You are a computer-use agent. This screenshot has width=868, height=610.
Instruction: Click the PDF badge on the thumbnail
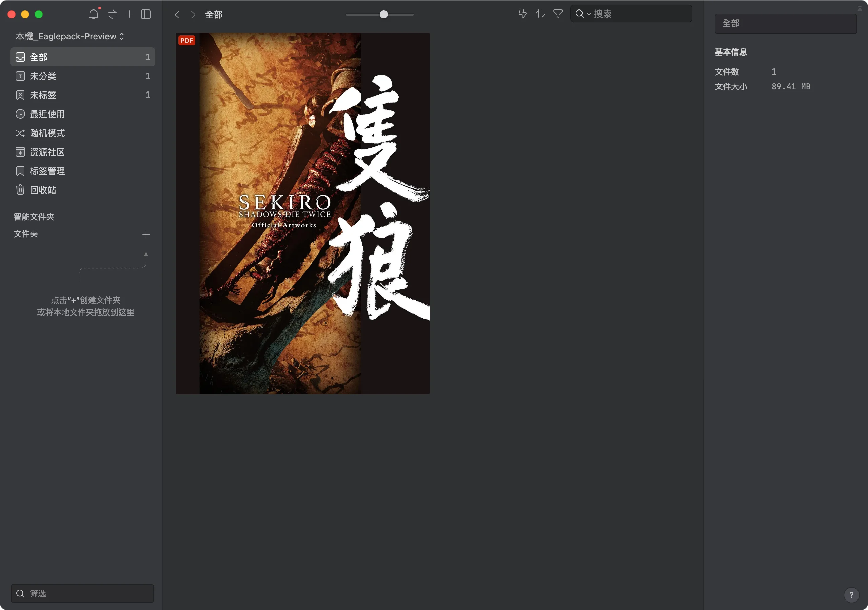(x=187, y=40)
